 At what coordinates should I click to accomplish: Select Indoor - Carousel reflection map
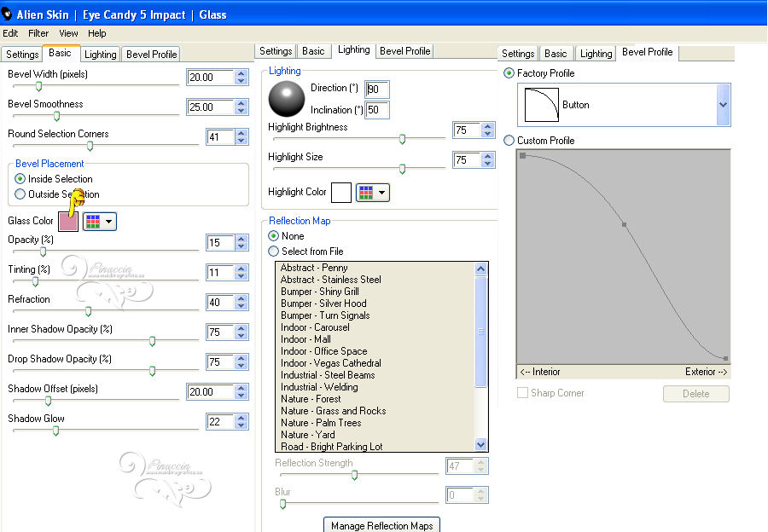point(315,327)
